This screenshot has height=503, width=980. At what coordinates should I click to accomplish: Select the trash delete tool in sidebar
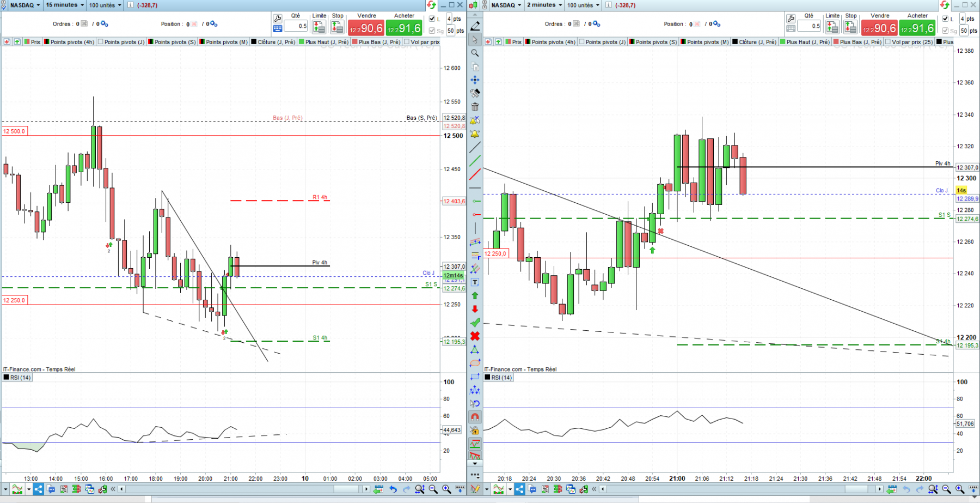coord(475,107)
